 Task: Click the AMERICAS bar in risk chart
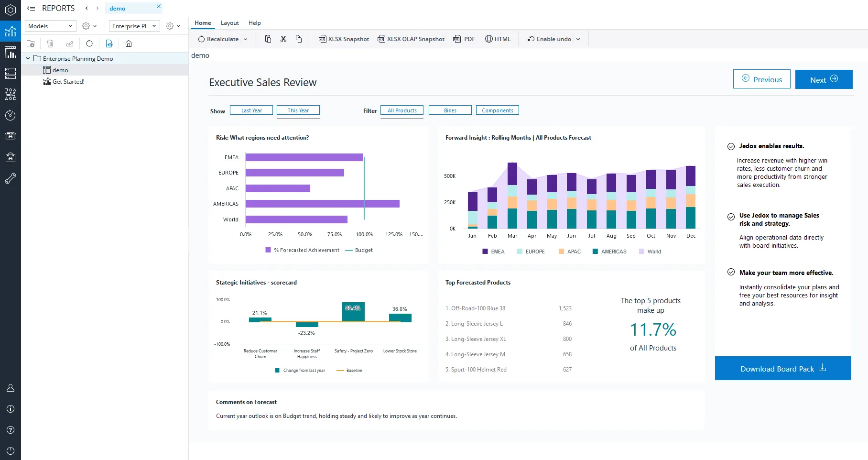tap(323, 204)
